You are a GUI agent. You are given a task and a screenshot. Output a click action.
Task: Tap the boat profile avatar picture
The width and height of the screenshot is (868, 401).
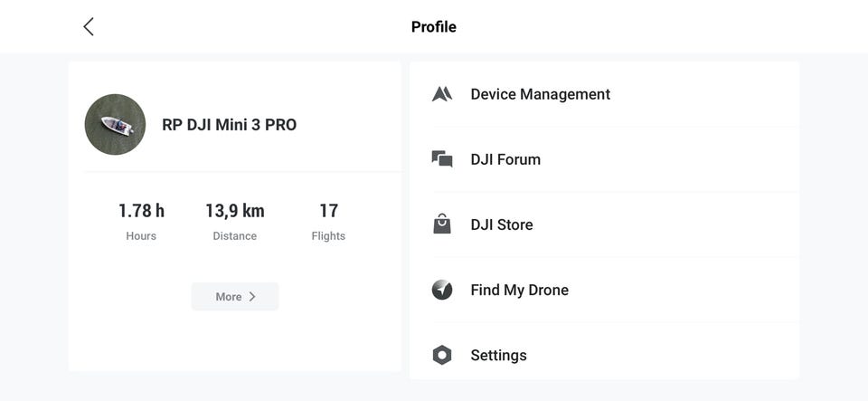pyautogui.click(x=115, y=125)
